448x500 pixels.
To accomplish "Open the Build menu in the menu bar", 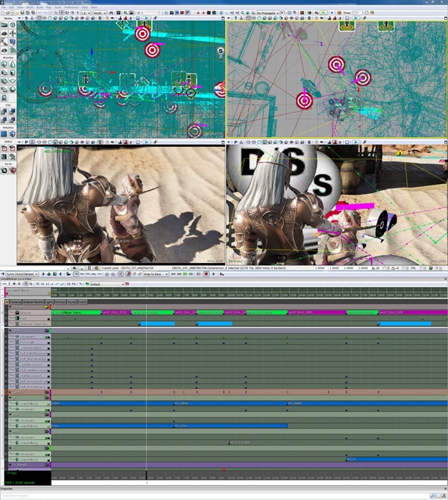I will (x=37, y=7).
